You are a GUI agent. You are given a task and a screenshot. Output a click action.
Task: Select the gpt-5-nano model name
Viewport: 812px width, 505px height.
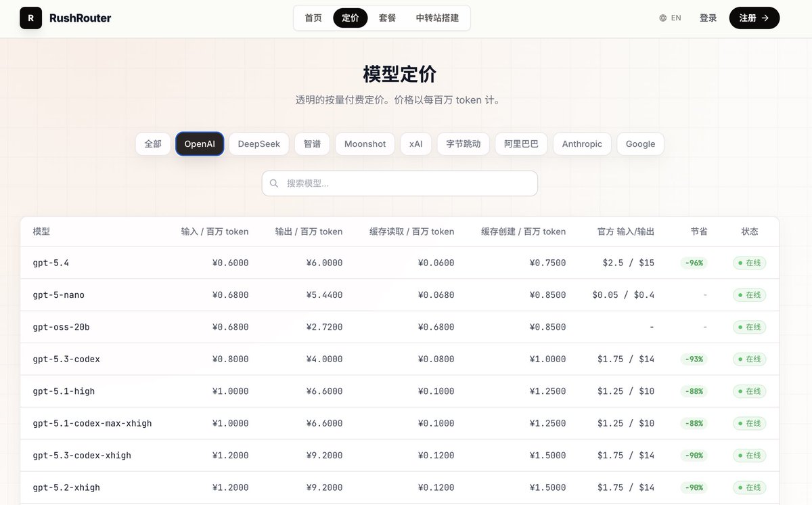[59, 295]
